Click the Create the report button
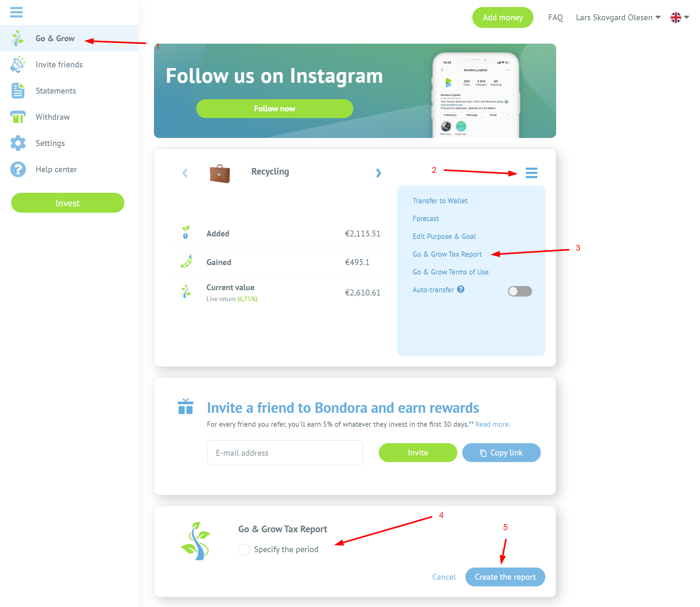The height and width of the screenshot is (607, 700). point(505,577)
